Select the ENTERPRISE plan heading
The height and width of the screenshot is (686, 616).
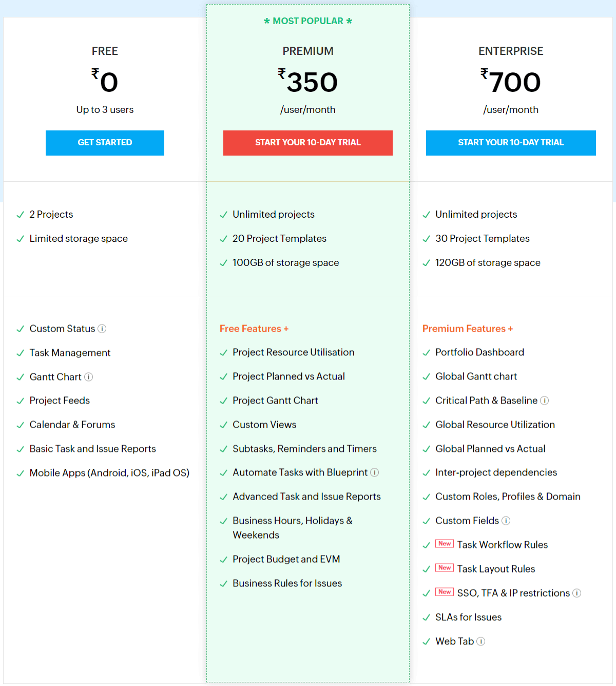click(511, 51)
